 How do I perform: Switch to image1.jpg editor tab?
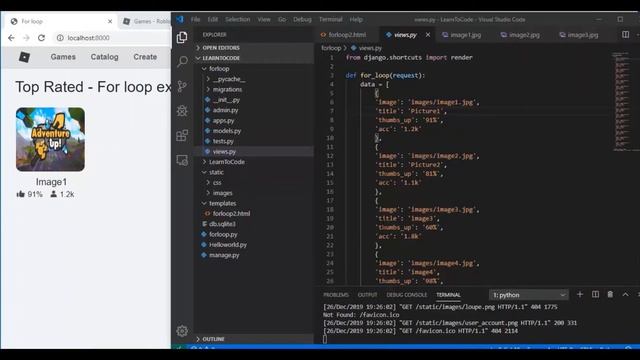(x=465, y=35)
